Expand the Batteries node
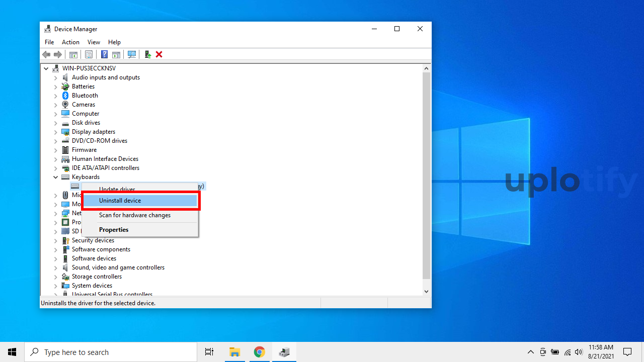 [56, 86]
